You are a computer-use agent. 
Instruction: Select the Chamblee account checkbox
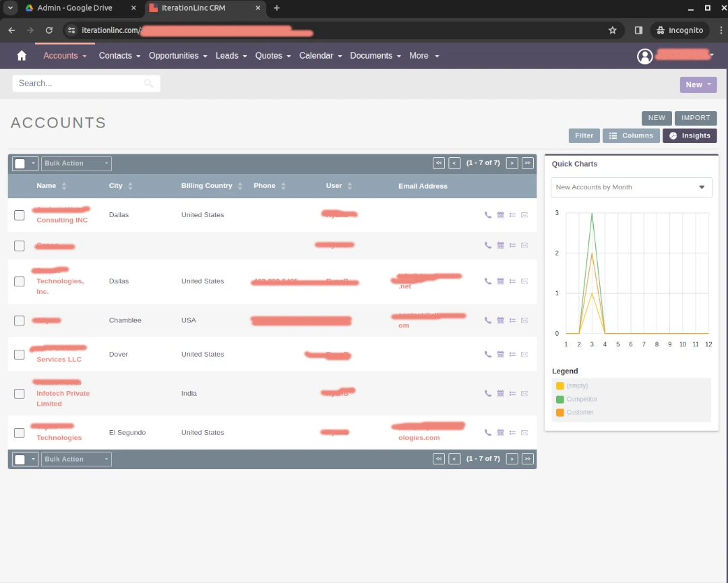(19, 321)
